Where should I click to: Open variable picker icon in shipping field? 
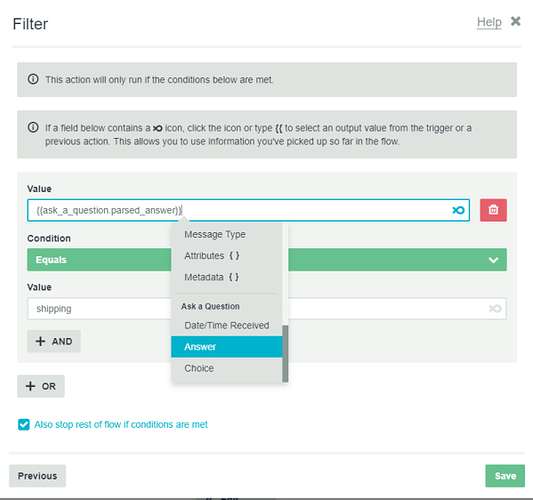click(x=495, y=309)
